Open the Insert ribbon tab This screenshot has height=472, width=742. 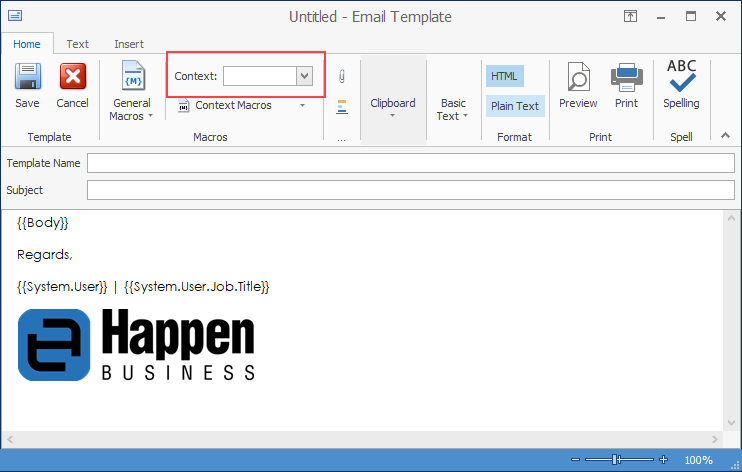[x=129, y=44]
